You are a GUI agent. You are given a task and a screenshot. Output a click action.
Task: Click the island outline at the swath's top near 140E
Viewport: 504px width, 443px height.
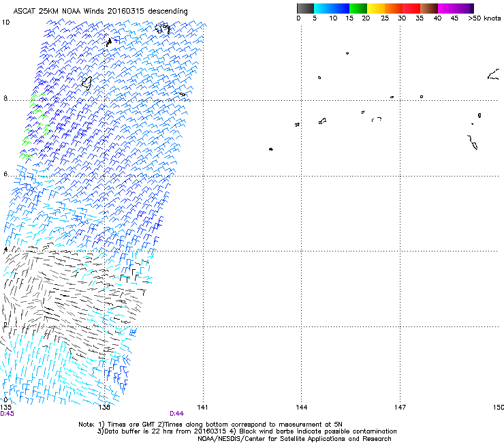click(x=163, y=29)
